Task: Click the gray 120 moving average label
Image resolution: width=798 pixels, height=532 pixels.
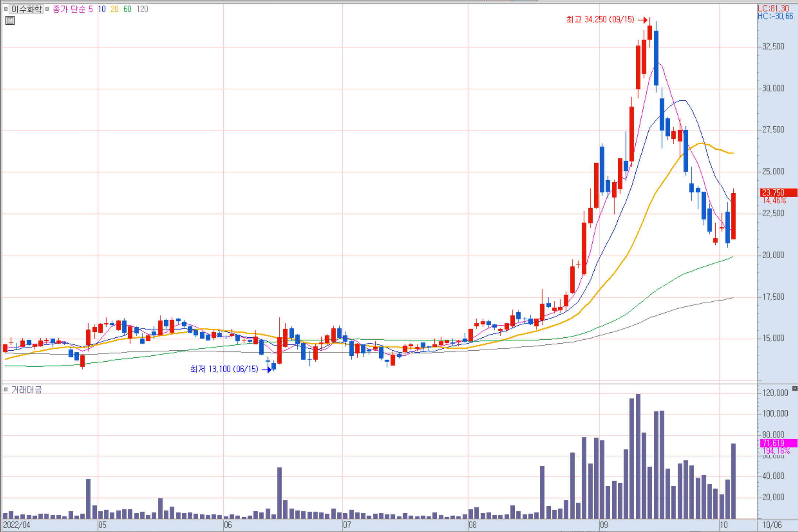Action: [142, 9]
